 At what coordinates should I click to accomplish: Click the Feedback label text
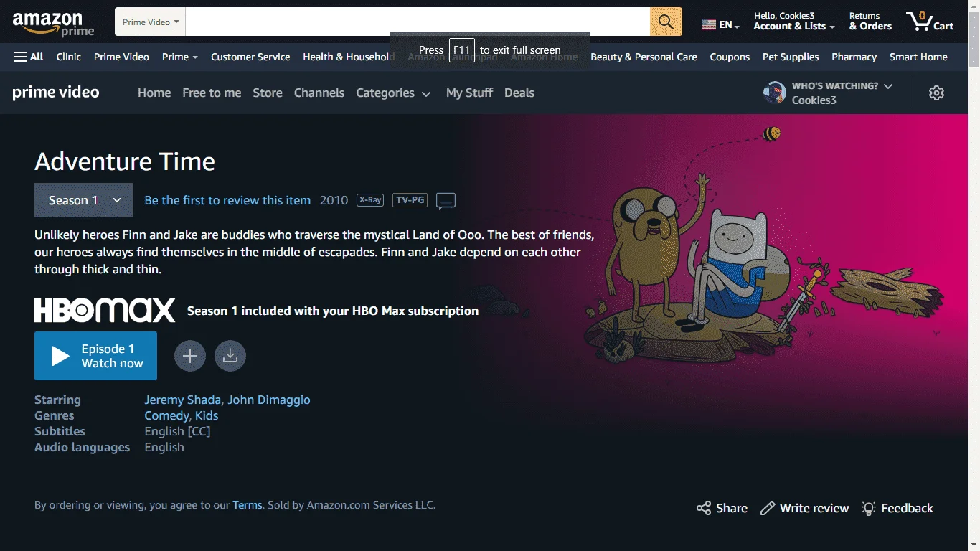[908, 508]
